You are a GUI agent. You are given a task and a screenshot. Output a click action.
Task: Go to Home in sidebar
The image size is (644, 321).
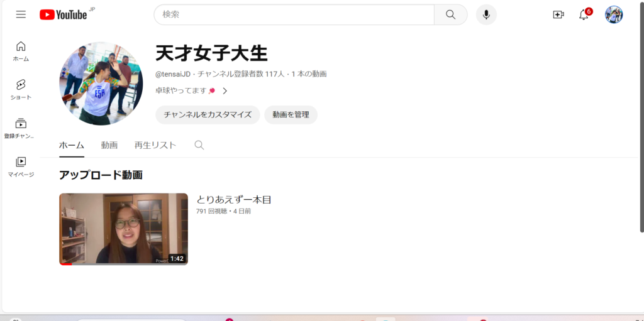(21, 52)
